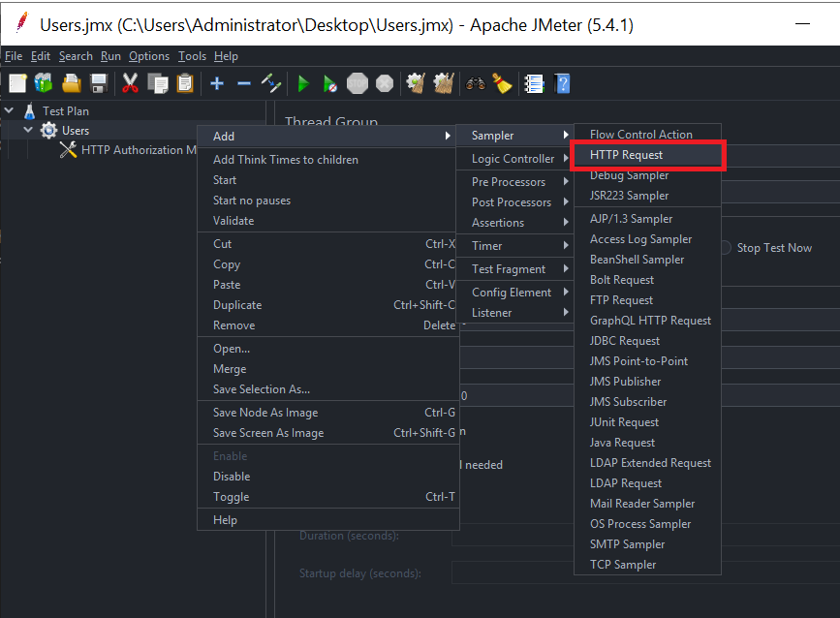Choose JSR223 Sampler
Viewport: 840px width, 618px height.
pos(647,196)
